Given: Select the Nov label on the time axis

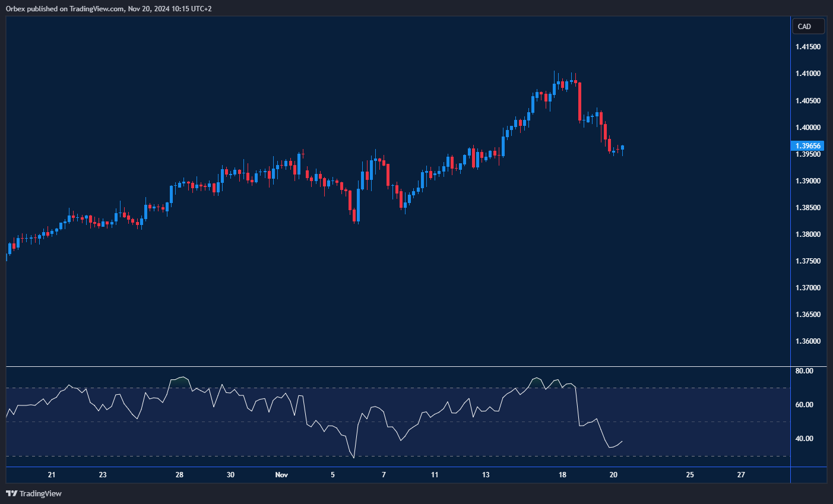Looking at the screenshot, I should [281, 475].
